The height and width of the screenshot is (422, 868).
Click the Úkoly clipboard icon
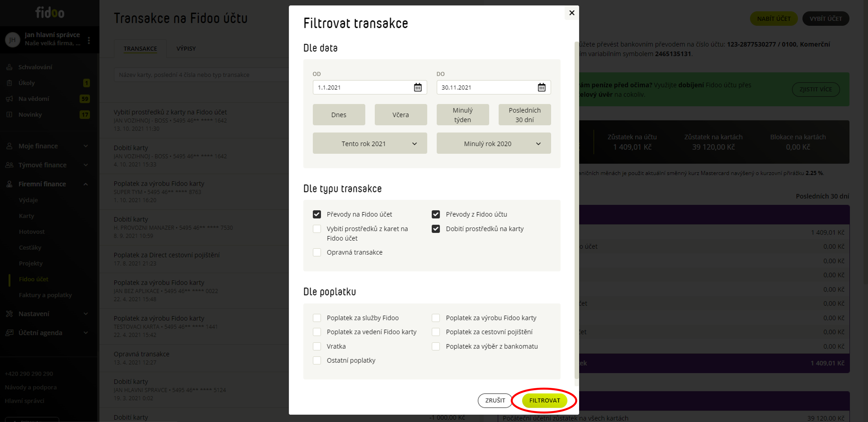pyautogui.click(x=9, y=83)
